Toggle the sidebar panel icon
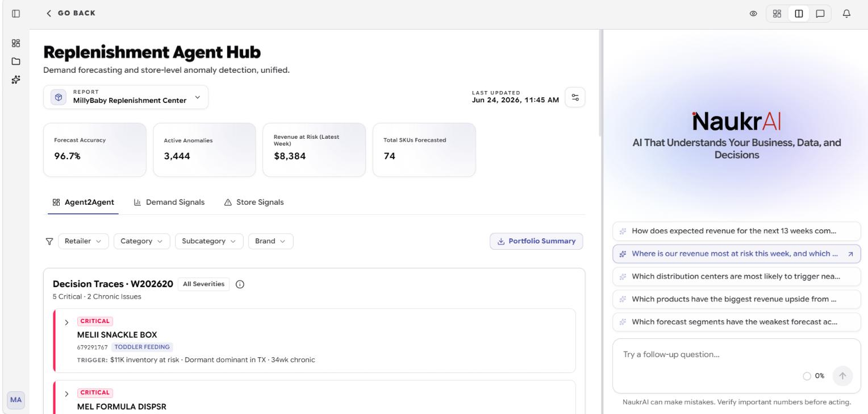This screenshot has width=868, height=414. click(x=15, y=13)
